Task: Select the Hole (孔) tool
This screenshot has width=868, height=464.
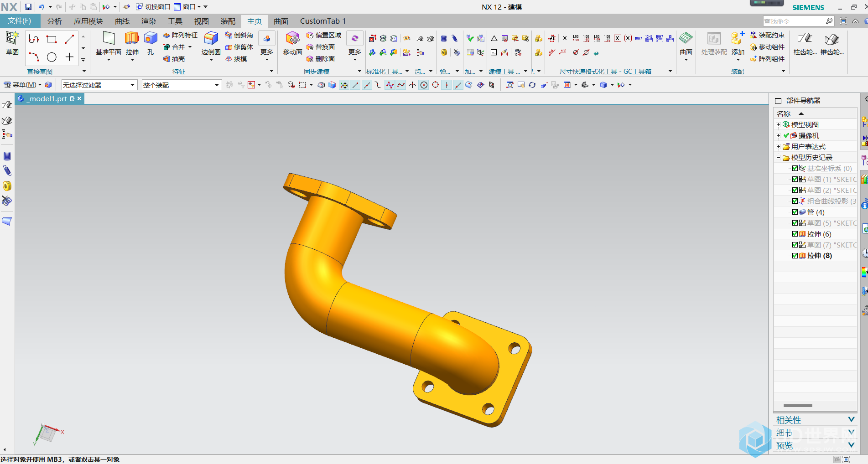Action: 151,43
